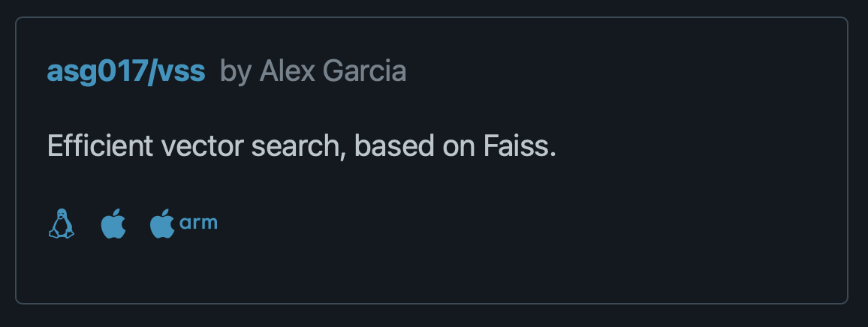Click the first Apple macOS icon

coord(113,223)
